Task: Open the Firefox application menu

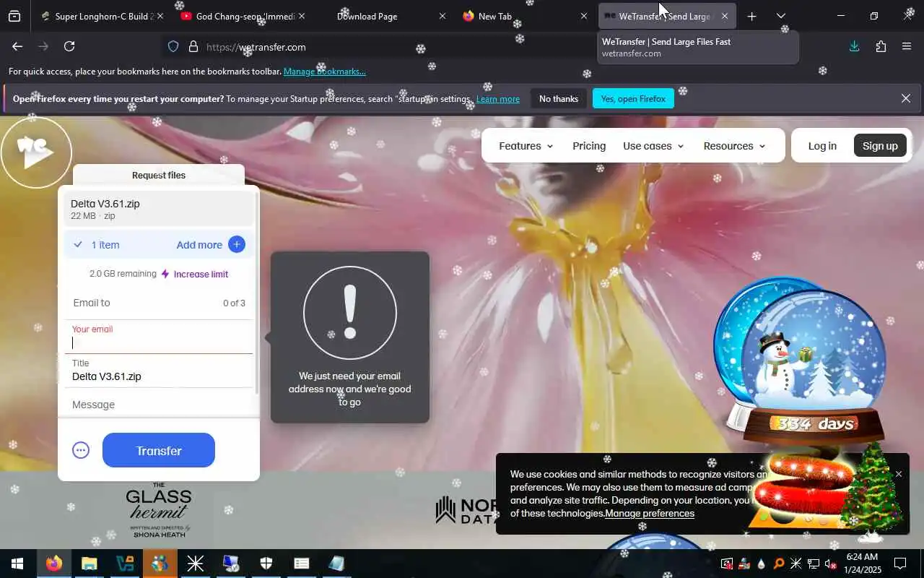Action: tap(907, 46)
